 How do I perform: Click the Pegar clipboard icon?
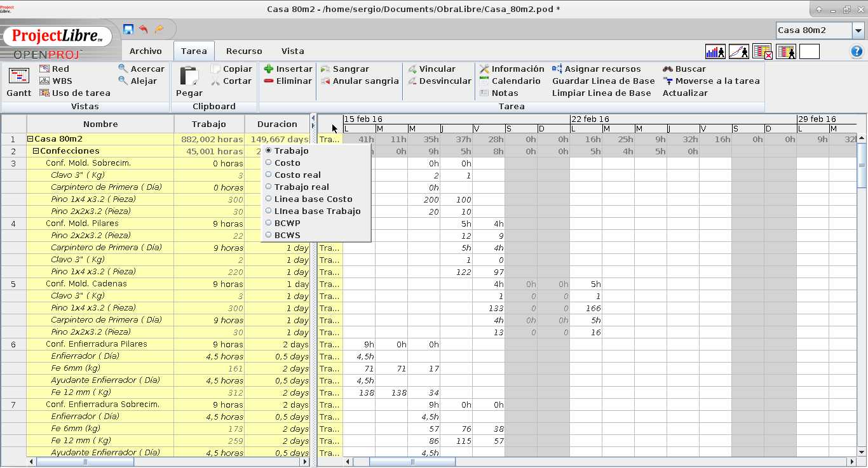click(x=189, y=82)
